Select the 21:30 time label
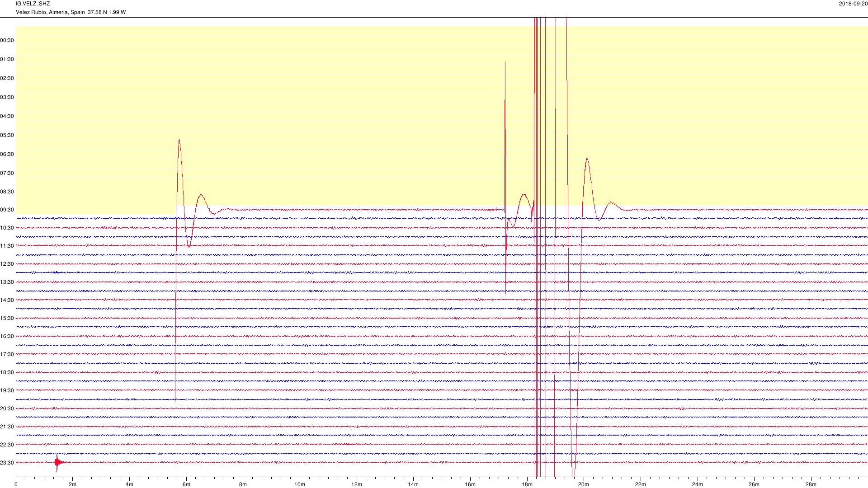 7,427
